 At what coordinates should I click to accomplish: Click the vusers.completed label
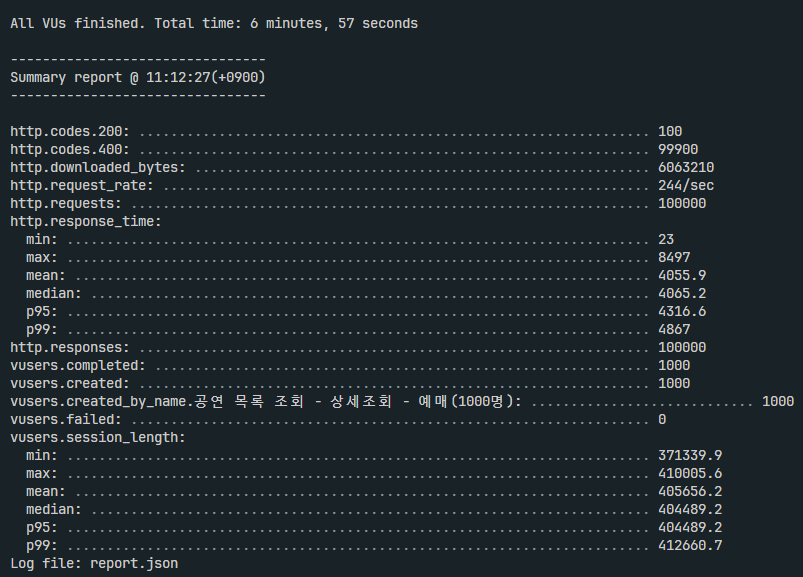click(x=78, y=365)
